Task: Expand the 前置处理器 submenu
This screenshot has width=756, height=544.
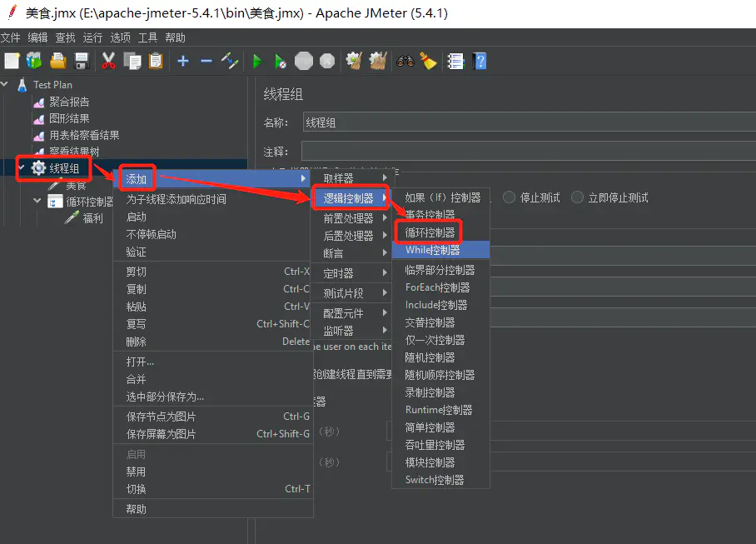Action: point(353,218)
